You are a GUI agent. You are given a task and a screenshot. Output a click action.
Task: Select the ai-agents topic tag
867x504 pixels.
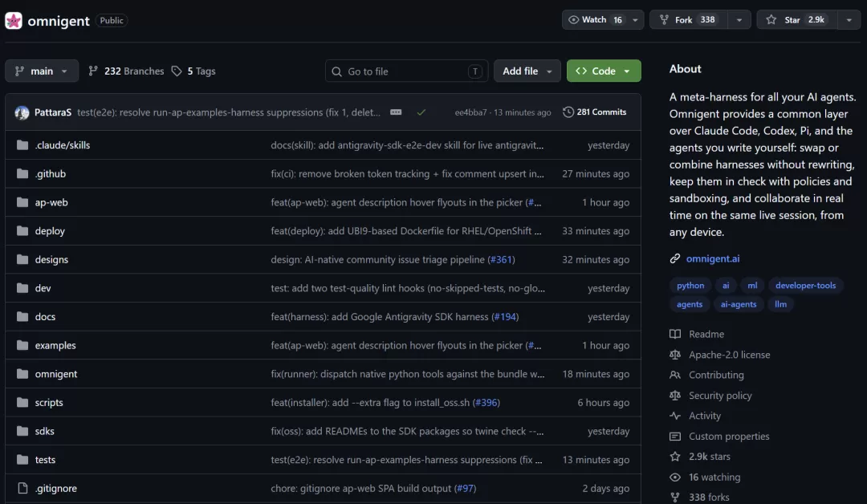[x=739, y=304]
